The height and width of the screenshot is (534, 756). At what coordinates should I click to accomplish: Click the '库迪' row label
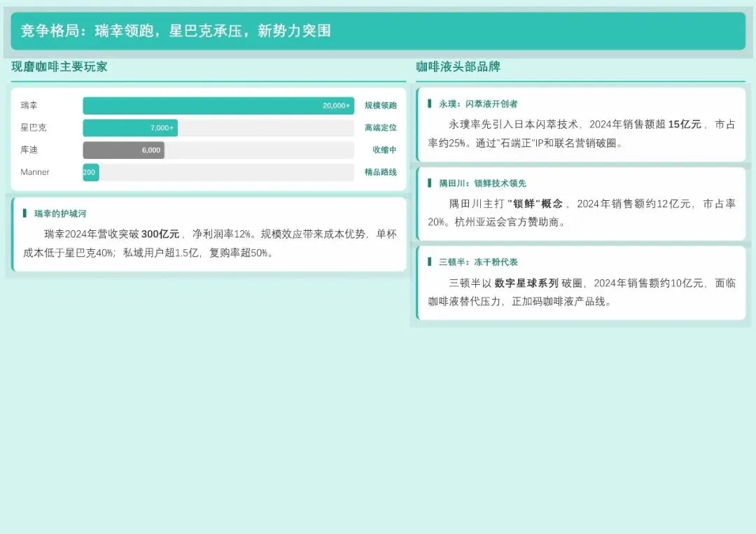click(29, 150)
